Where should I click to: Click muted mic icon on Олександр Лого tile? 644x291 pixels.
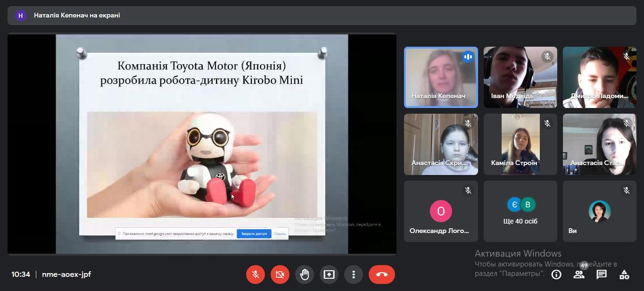pyautogui.click(x=468, y=191)
